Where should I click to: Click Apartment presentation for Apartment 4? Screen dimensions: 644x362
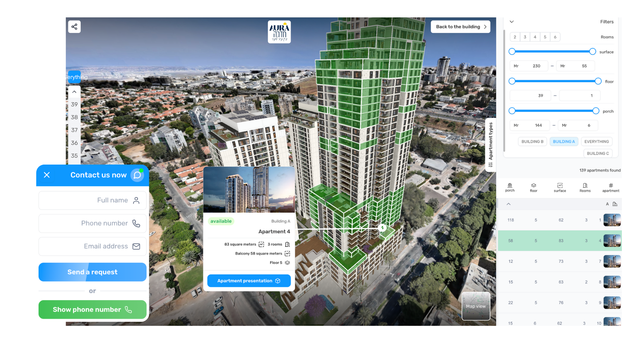[x=249, y=281]
